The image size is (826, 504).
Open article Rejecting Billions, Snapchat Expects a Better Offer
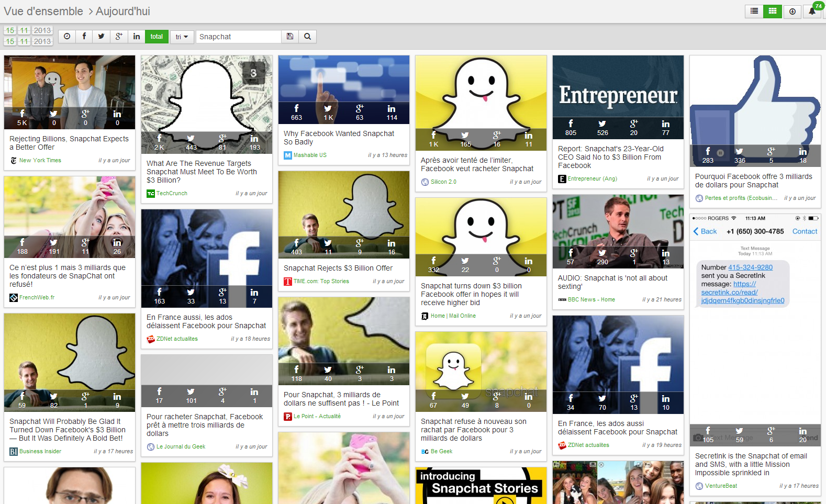pos(69,143)
